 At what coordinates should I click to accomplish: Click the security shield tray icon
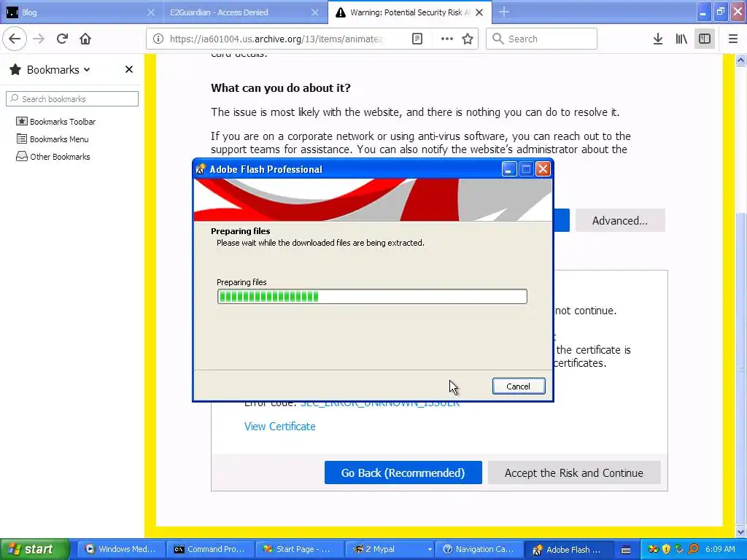pos(667,549)
